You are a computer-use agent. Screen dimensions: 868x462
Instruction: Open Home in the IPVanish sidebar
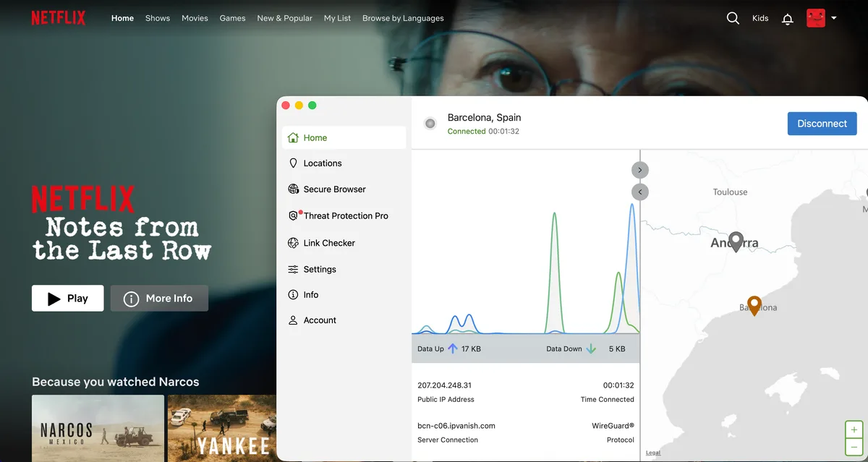[x=344, y=137]
